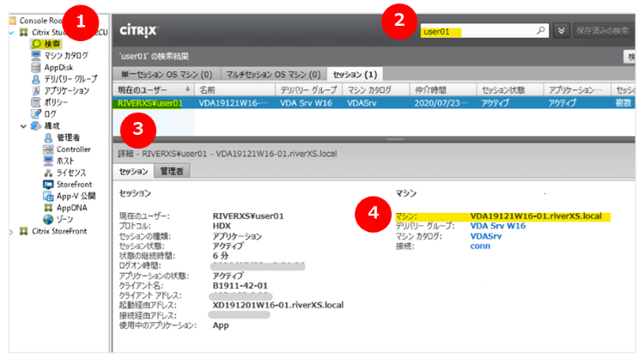Open the App-V 公開 node icon
This screenshot has width=644, height=359.
click(48, 196)
